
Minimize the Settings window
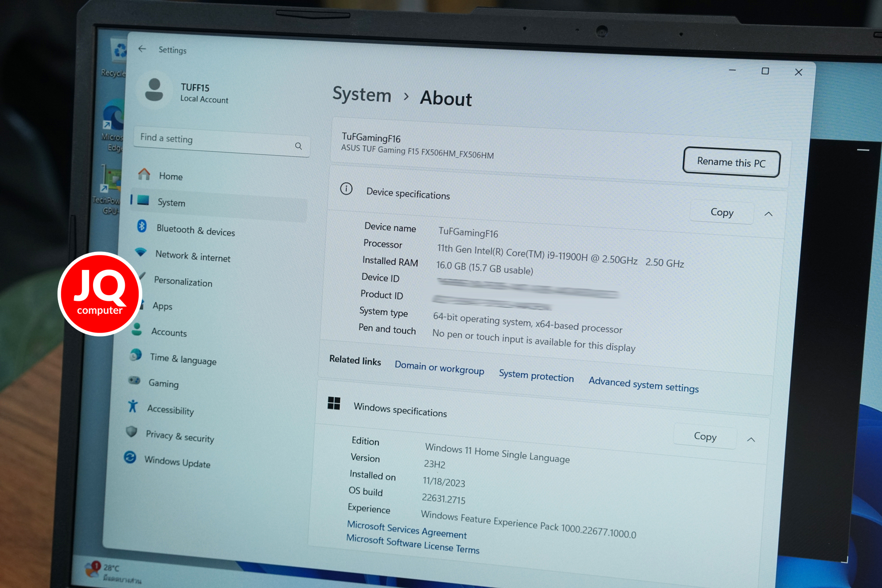pyautogui.click(x=732, y=70)
